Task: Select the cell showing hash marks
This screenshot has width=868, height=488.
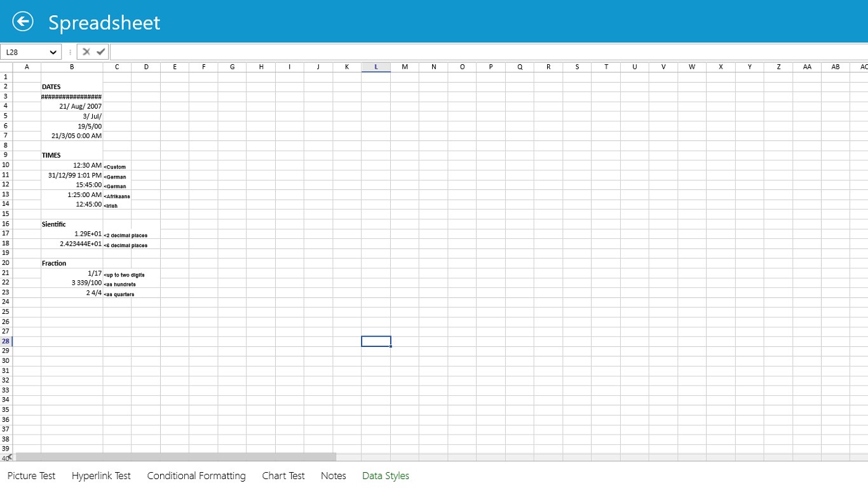Action: pyautogui.click(x=72, y=97)
